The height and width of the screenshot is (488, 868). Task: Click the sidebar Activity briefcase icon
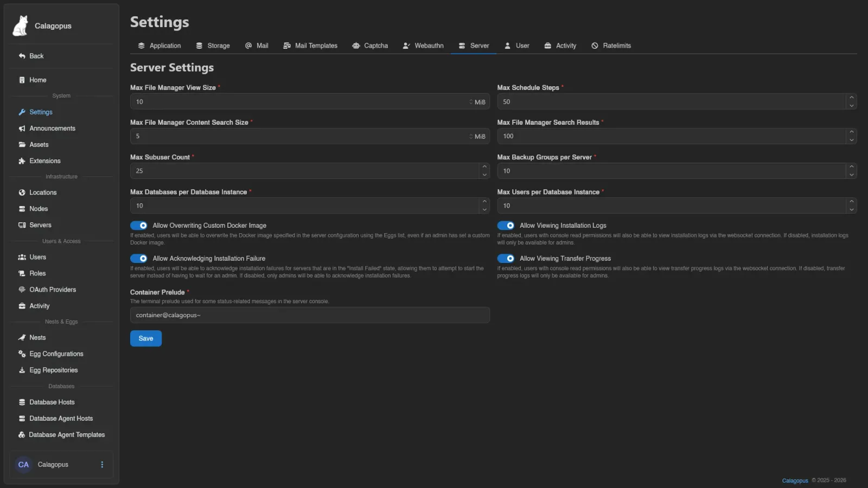point(22,306)
